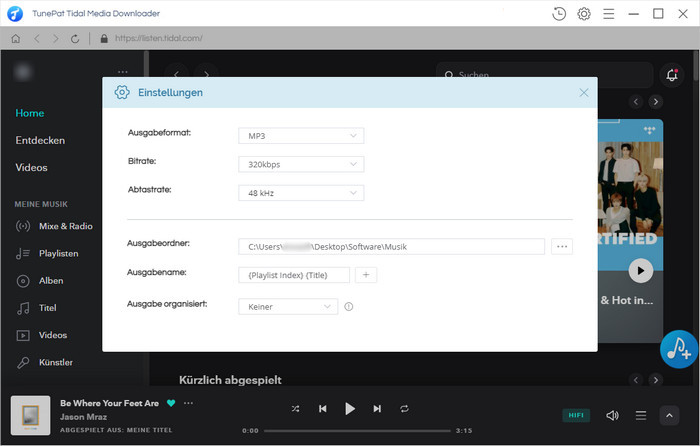Open Home in Tidal sidebar
Image resolution: width=700 pixels, height=446 pixels.
(x=30, y=113)
